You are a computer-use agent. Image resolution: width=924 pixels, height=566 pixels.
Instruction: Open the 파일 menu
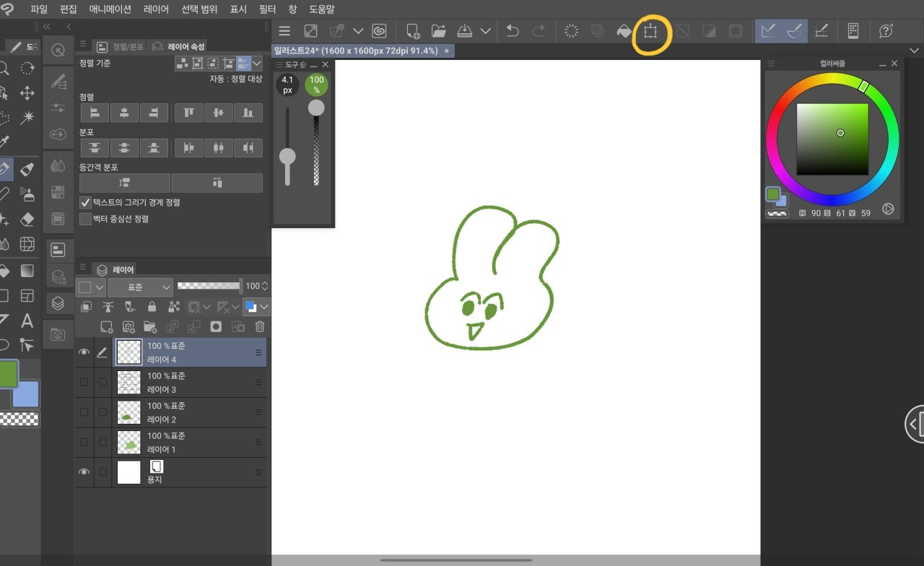pos(38,9)
